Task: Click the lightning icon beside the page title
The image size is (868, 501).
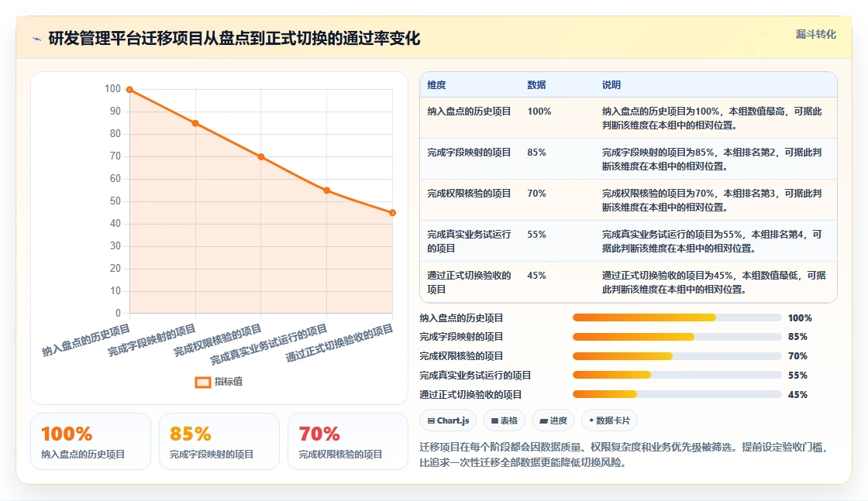Action: pyautogui.click(x=37, y=39)
